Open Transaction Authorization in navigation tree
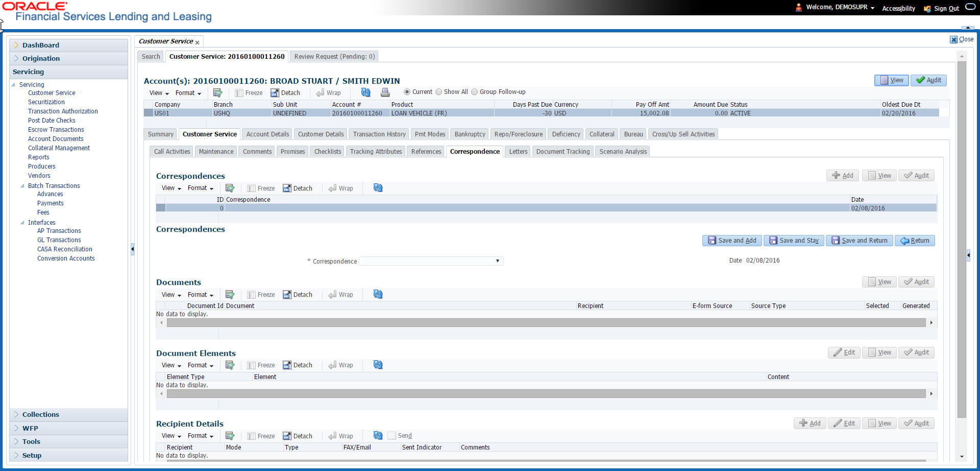980x471 pixels. 63,111
